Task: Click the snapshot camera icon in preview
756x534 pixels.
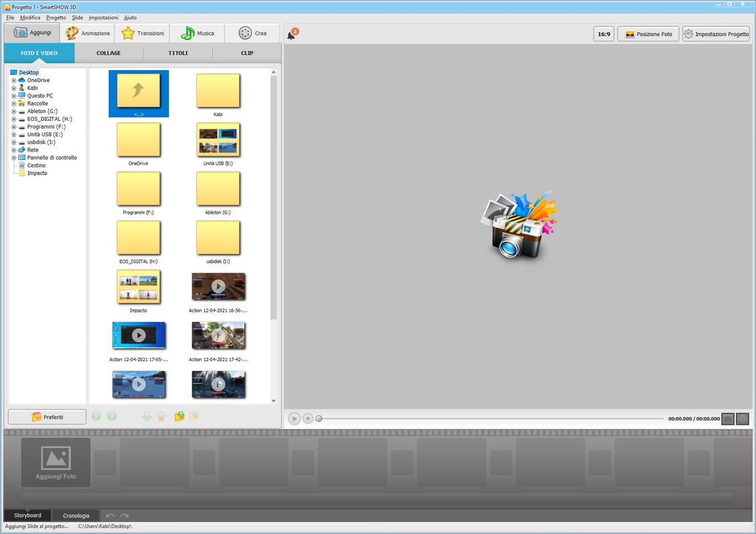Action: click(727, 419)
